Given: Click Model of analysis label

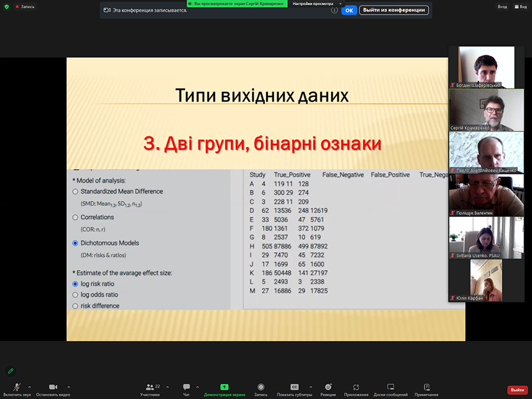Looking at the screenshot, I should click(99, 181).
